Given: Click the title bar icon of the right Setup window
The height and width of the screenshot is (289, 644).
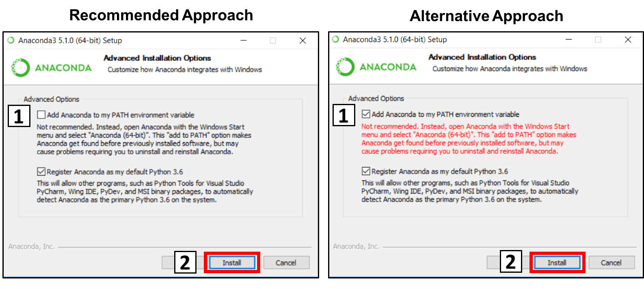Looking at the screenshot, I should 335,39.
